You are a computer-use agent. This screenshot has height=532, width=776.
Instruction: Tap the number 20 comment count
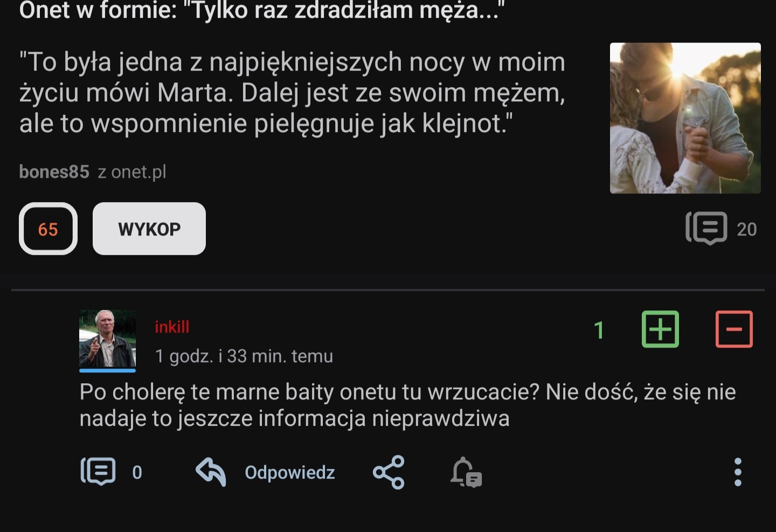click(x=746, y=229)
